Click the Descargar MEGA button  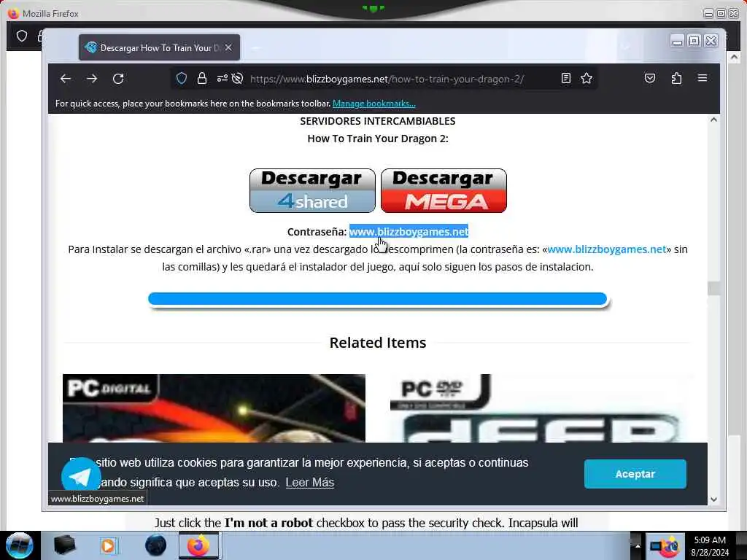coord(444,190)
